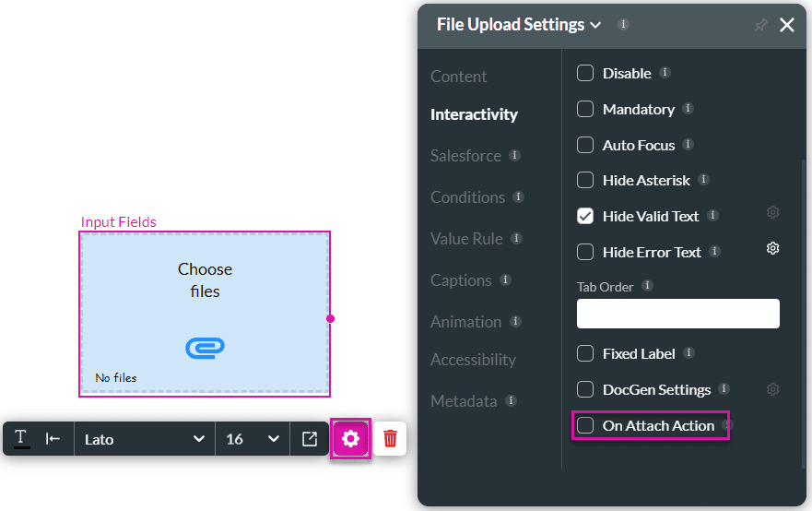Open gear settings next to Hide Error Text
The width and height of the screenshot is (812, 511).
(x=772, y=248)
